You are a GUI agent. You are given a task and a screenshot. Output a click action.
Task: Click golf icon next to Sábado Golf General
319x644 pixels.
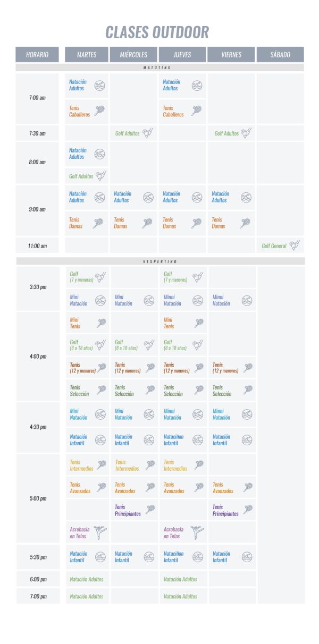tap(295, 245)
